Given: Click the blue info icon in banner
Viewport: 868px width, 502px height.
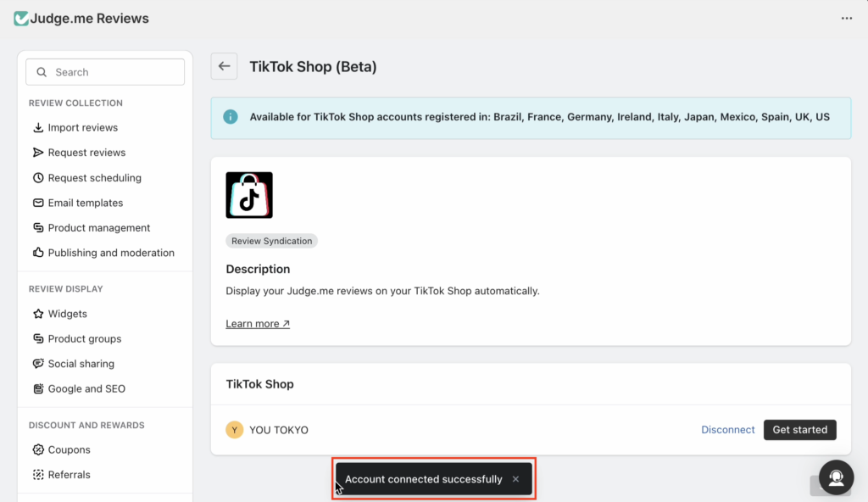Looking at the screenshot, I should 231,117.
